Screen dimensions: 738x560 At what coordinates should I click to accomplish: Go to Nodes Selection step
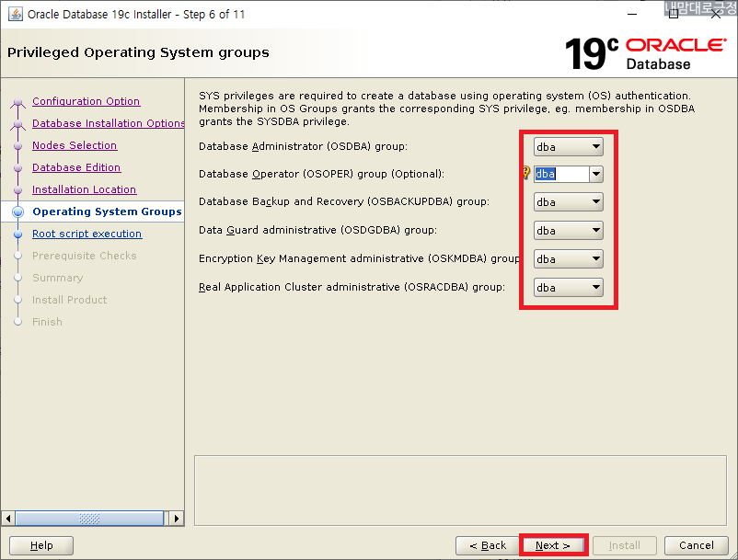75,145
